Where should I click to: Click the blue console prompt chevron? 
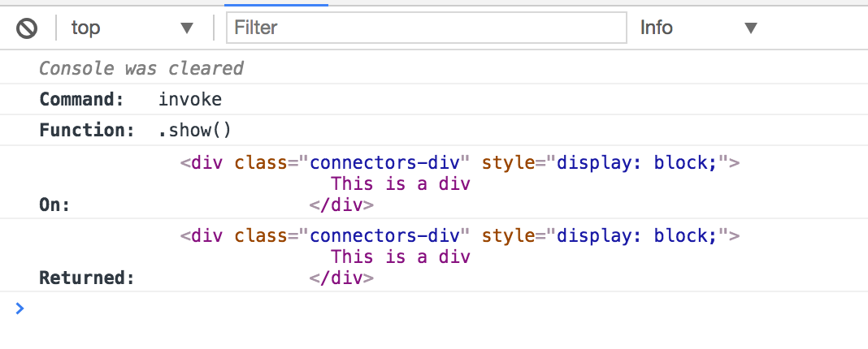click(x=20, y=308)
